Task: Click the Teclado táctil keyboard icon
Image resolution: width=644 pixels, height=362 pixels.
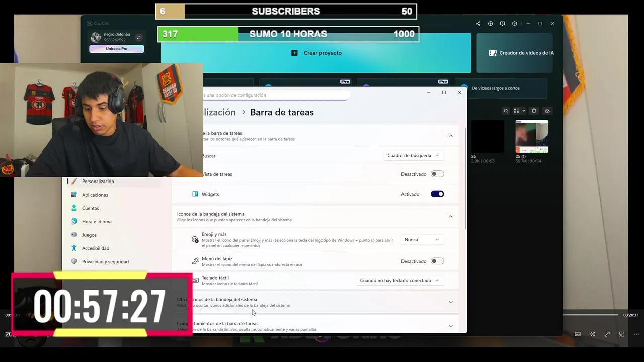Action: (195, 280)
